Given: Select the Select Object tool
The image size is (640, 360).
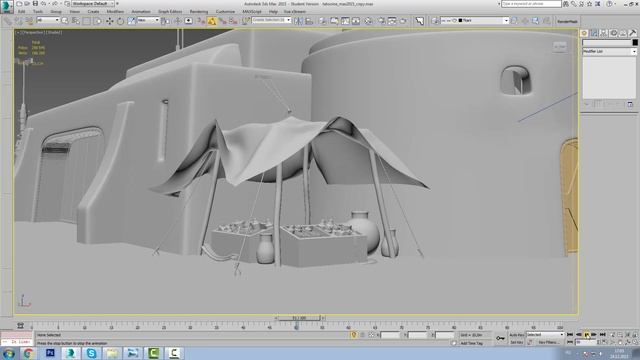Looking at the screenshot, I should click(x=65, y=21).
